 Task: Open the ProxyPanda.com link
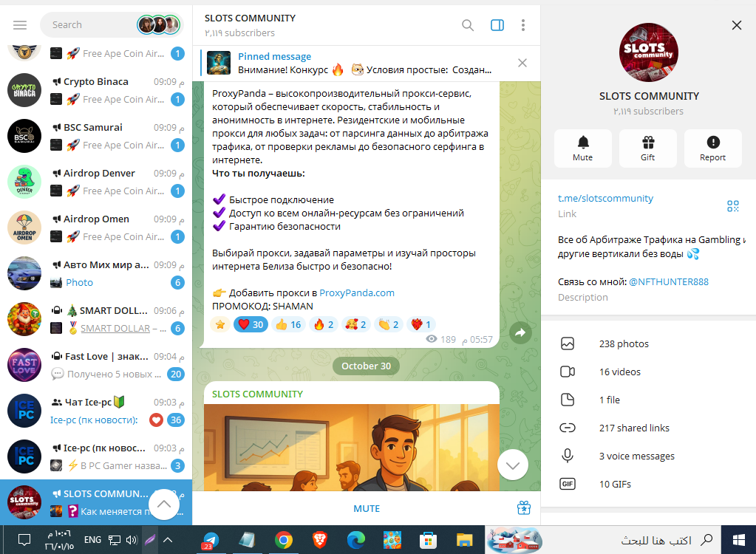tap(357, 293)
